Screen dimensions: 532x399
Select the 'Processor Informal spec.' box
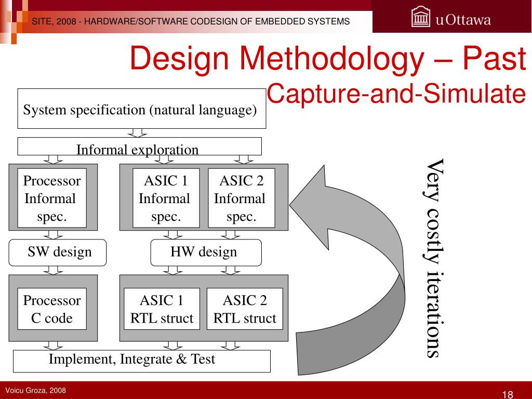coord(52,198)
